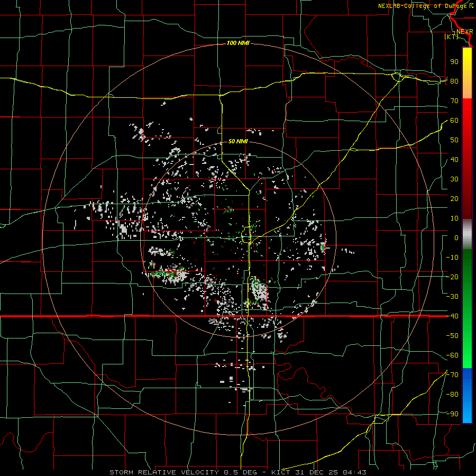Click the "04:43" timestamp in bottom caption
The width and height of the screenshot is (476, 476).
click(354, 472)
